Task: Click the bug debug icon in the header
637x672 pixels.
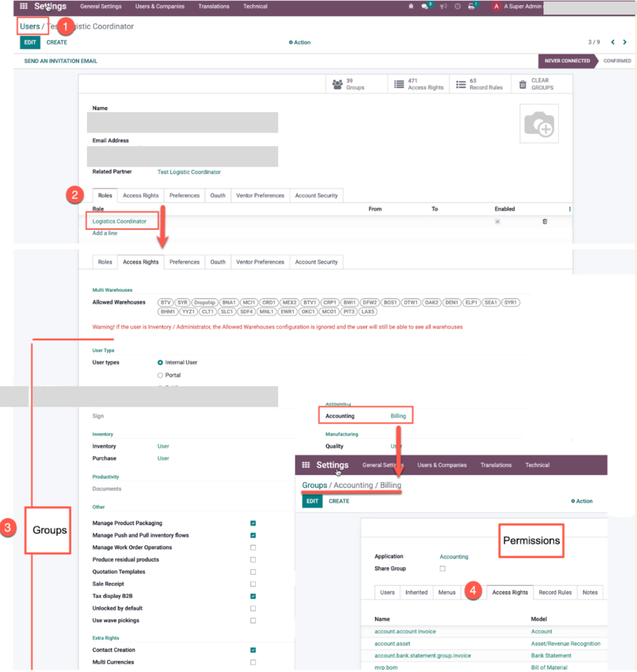Action: point(411,7)
